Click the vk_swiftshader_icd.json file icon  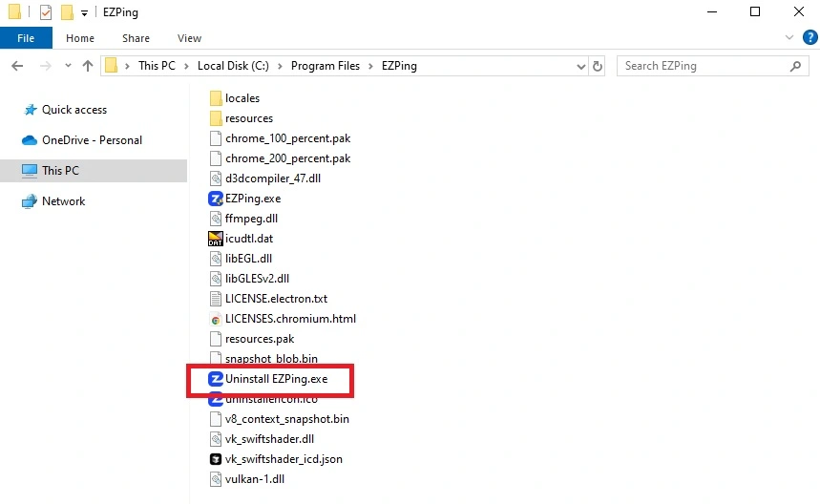coord(216,459)
